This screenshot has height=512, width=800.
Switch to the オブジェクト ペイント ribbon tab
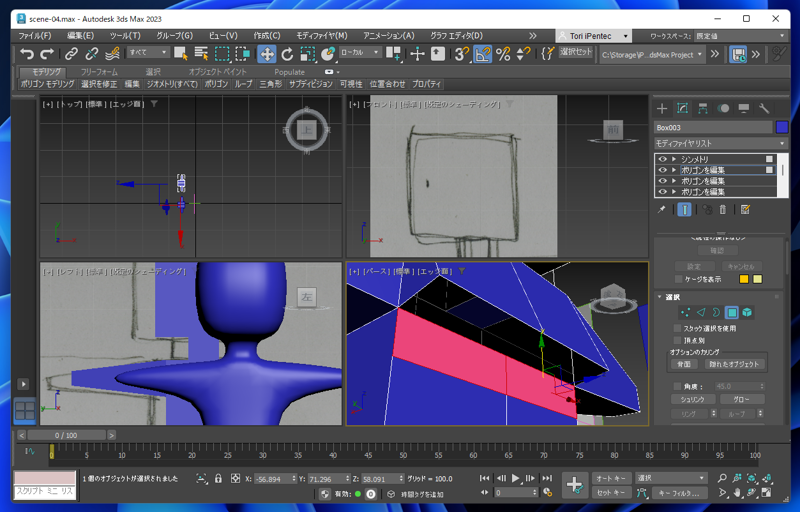pos(217,72)
